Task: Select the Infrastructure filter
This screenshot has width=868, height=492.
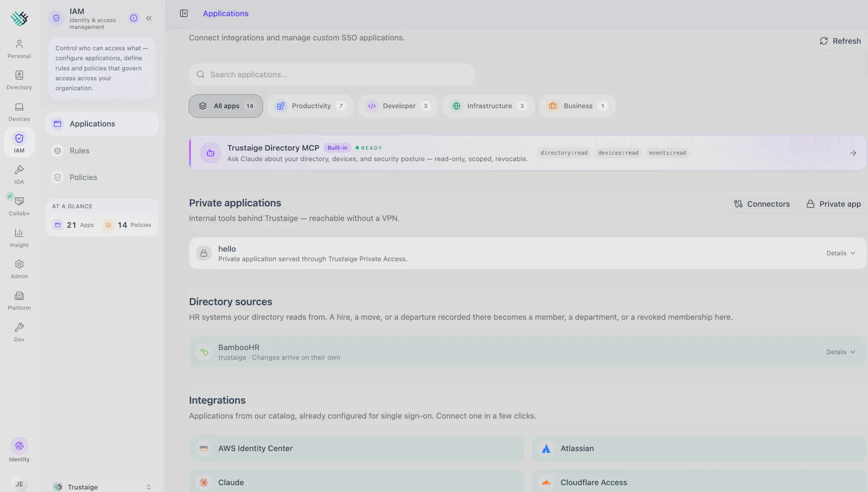Action: point(488,106)
